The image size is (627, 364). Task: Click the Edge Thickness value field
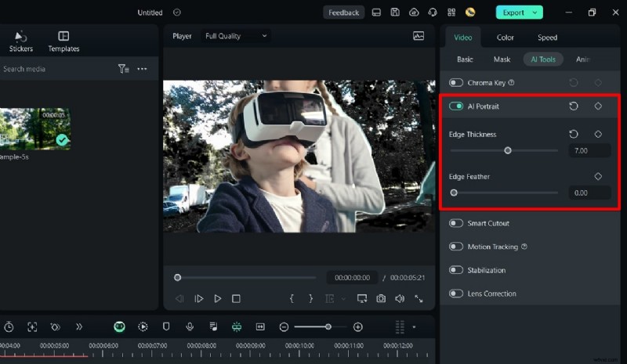[590, 150]
